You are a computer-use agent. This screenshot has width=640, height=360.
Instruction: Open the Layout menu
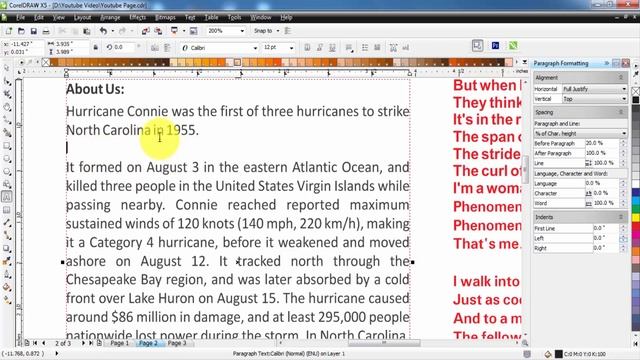click(x=82, y=18)
